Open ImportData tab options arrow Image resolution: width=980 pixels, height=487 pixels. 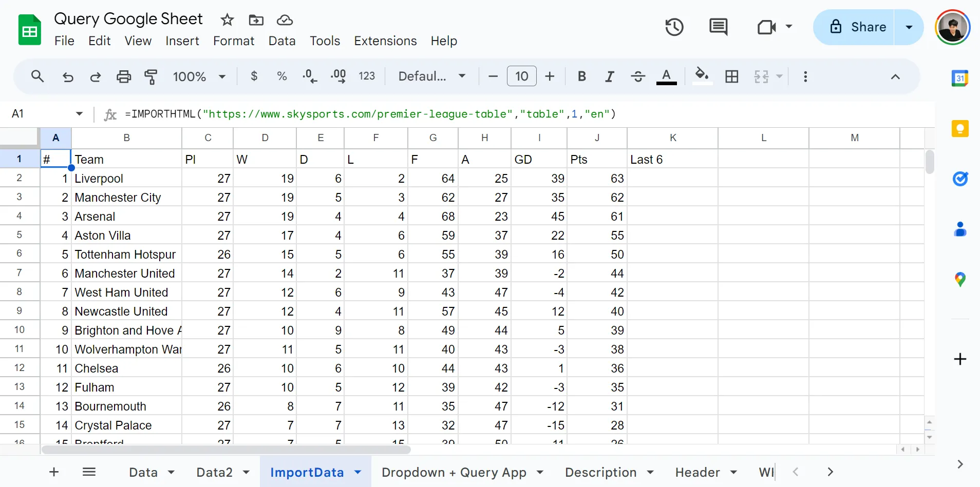click(357, 472)
